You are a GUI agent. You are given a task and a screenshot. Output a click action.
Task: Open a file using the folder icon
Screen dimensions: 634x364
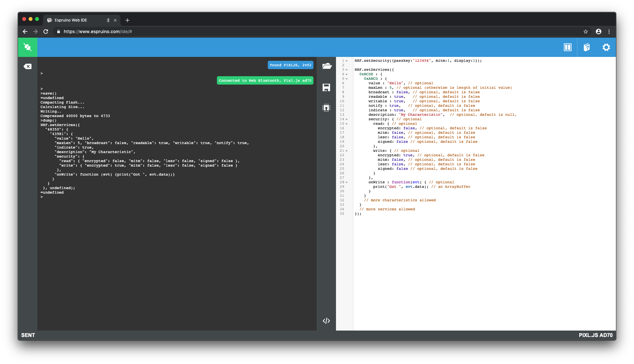click(x=327, y=66)
